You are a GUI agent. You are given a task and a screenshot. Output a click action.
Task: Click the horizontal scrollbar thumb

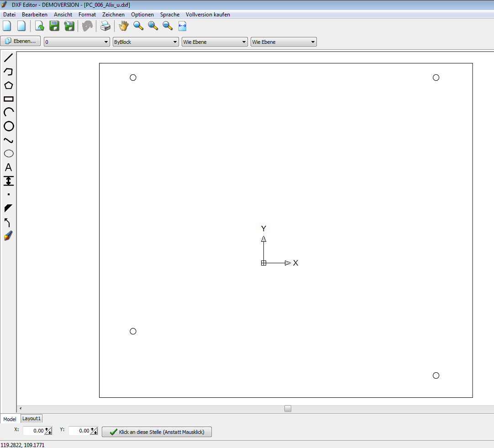point(288,408)
